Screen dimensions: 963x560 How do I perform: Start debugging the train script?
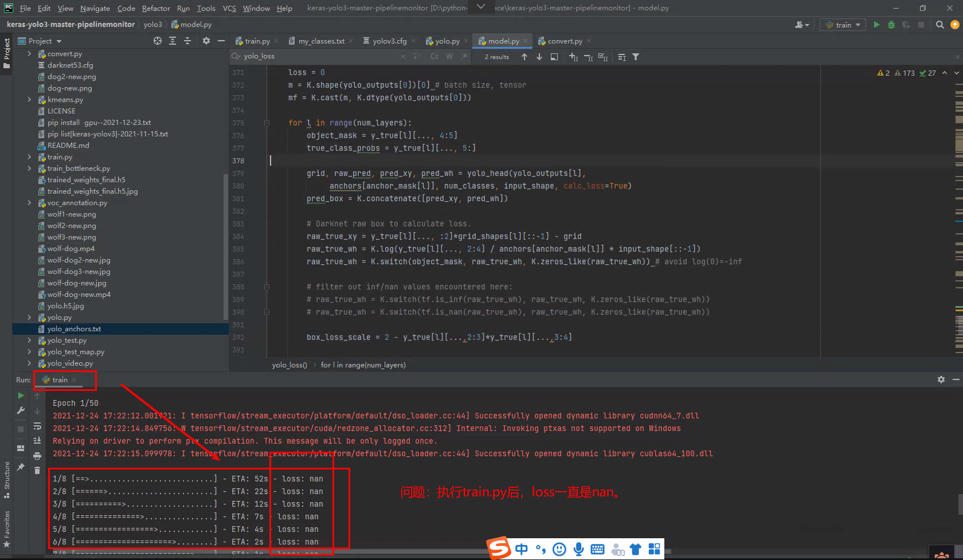tap(890, 25)
